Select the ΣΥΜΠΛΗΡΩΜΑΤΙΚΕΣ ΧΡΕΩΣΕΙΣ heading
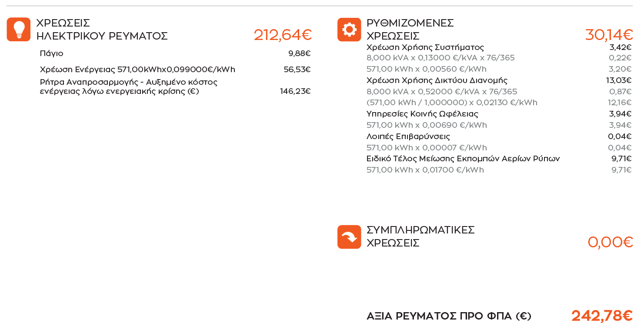The width and height of the screenshot is (644, 323). pyautogui.click(x=420, y=236)
